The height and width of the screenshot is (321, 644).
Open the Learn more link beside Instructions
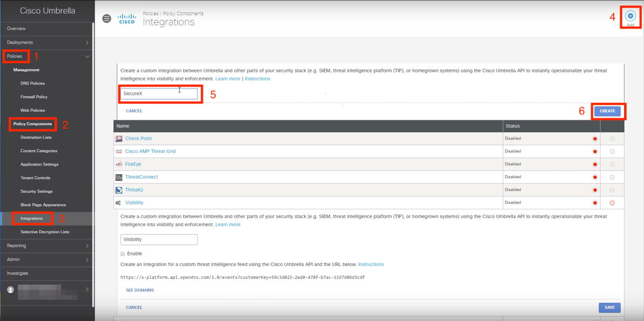coord(228,78)
